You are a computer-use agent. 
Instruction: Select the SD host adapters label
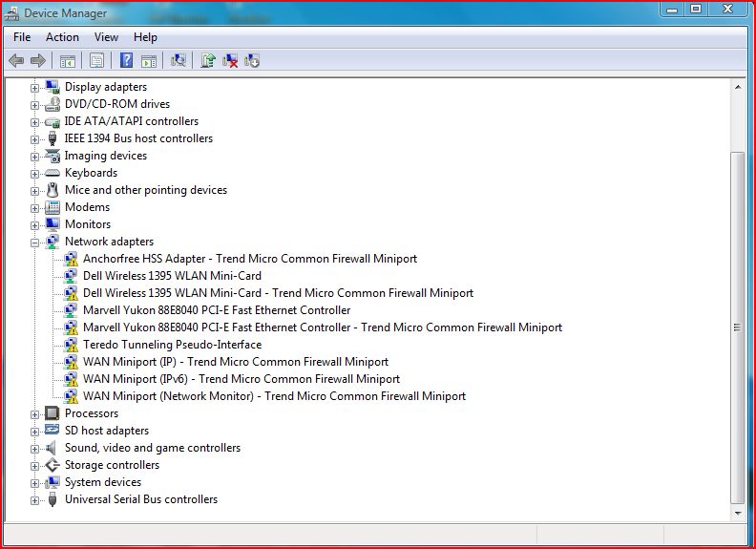tap(107, 431)
